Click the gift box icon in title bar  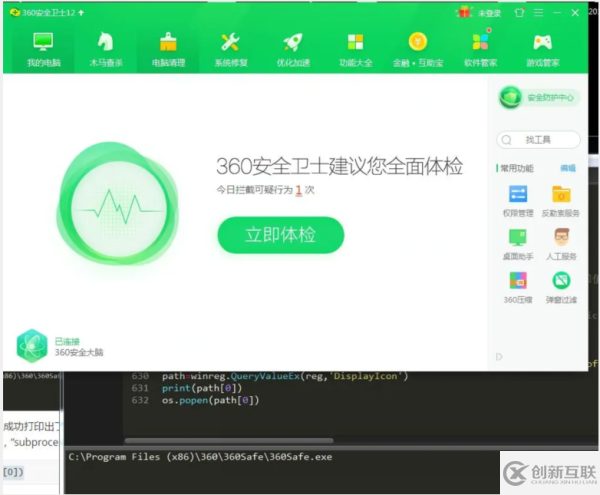[464, 12]
